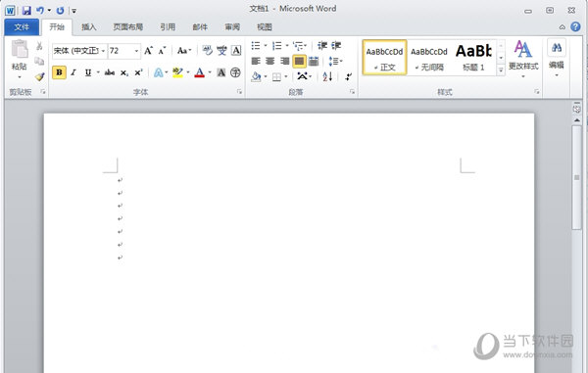This screenshot has width=588, height=373.
Task: Expand the Styles gallery More arrow
Action: pyautogui.click(x=501, y=70)
